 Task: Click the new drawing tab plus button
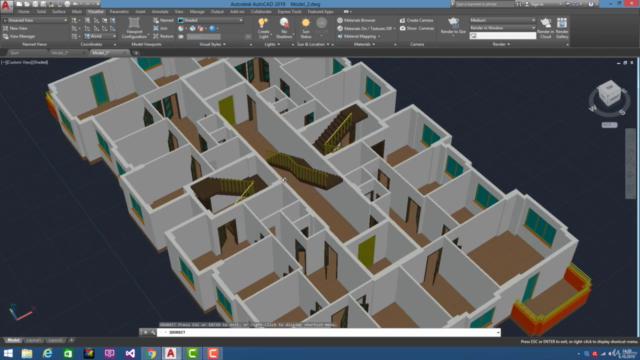point(136,53)
